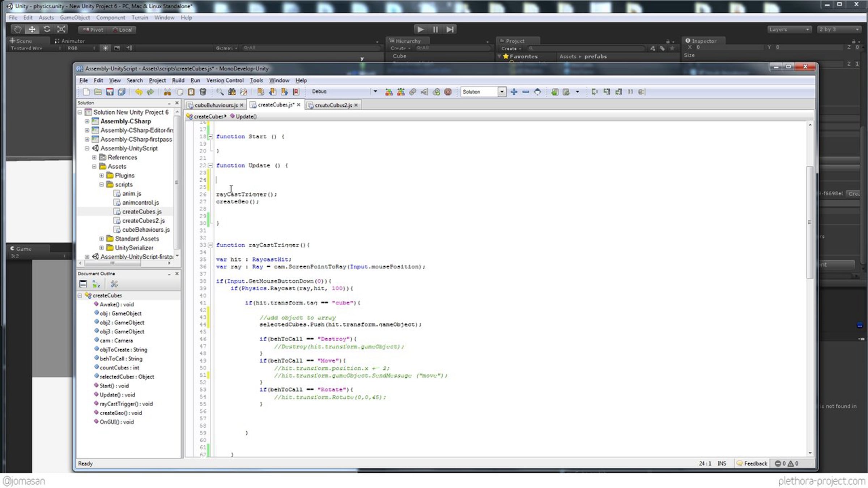The height and width of the screenshot is (488, 868).
Task: Click the code editor's vertical scrollbar thumb
Action: tap(809, 221)
